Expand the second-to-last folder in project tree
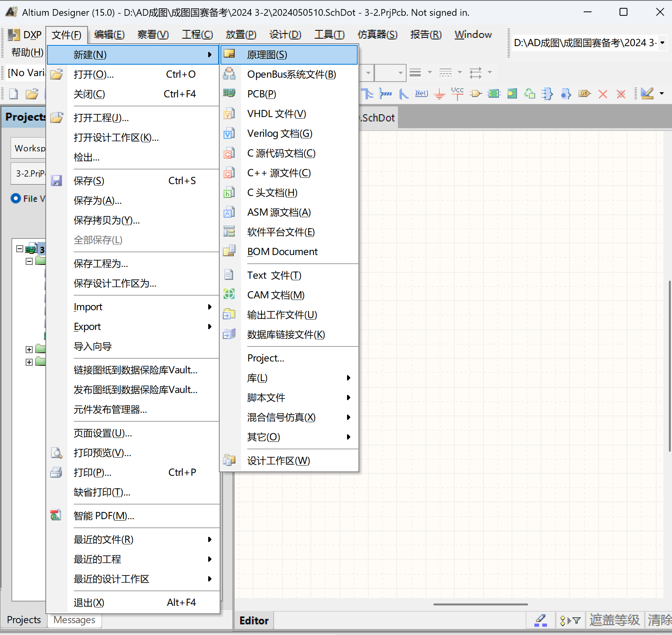Viewport: 672px width, 635px height. click(29, 350)
